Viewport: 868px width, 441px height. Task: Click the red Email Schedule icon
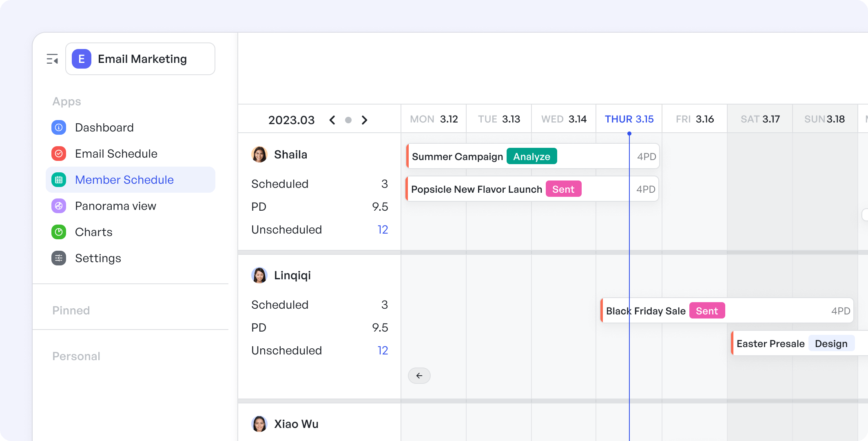(x=59, y=154)
